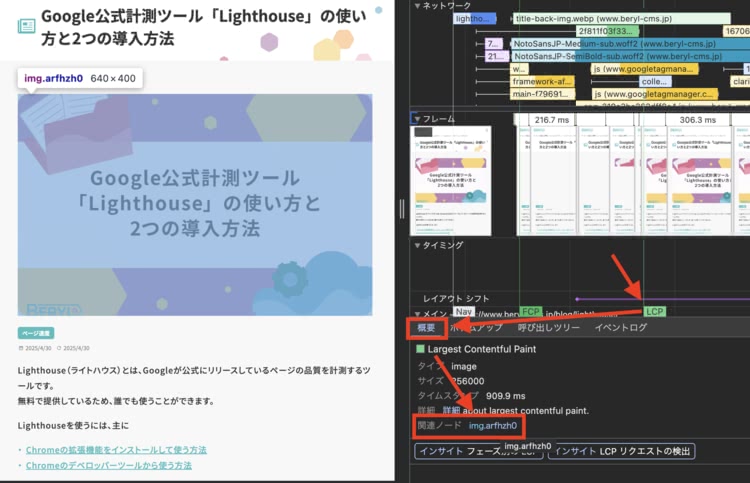This screenshot has width=750, height=483.
Task: Open the 詳細 link about largest contentful paint
Action: 451,411
